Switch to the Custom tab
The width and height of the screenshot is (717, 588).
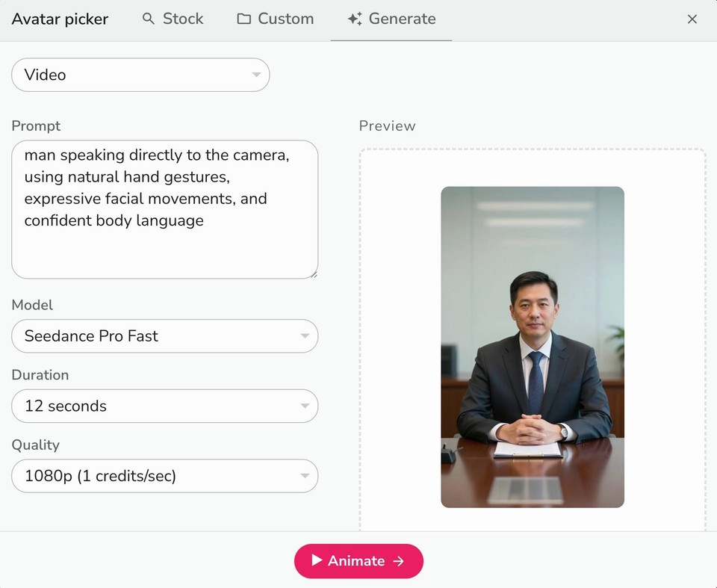(x=275, y=19)
